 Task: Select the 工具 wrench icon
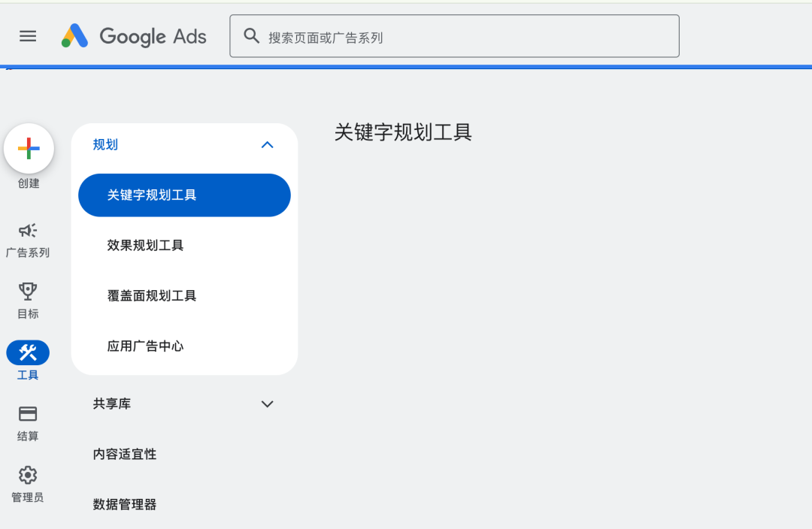click(x=28, y=352)
